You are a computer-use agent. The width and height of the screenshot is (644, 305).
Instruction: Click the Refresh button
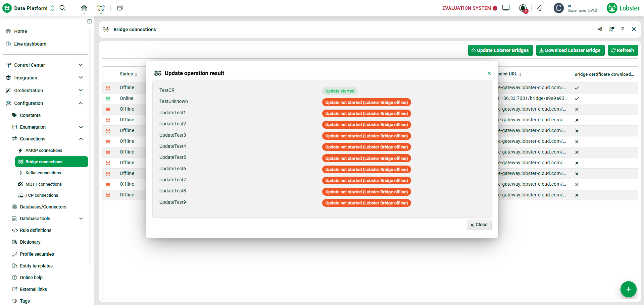(623, 50)
